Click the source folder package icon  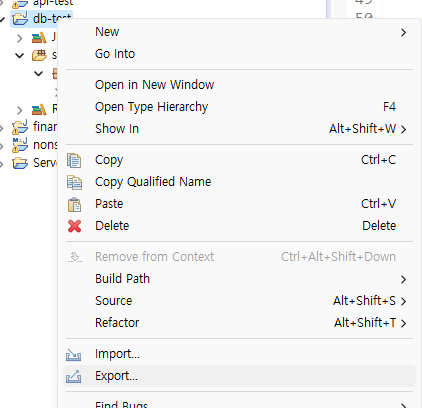[x=39, y=55]
